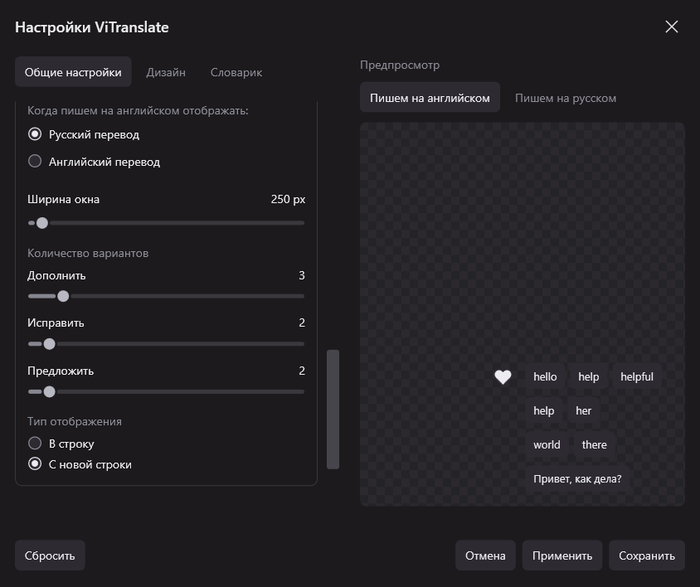Viewport: 700px width, 587px height.
Task: Click the help chip beside her
Action: click(x=544, y=411)
